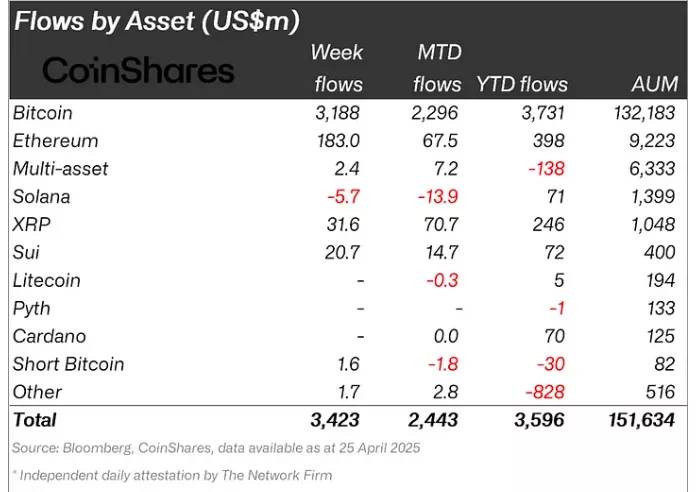Click the CoinShares logo

click(x=139, y=69)
